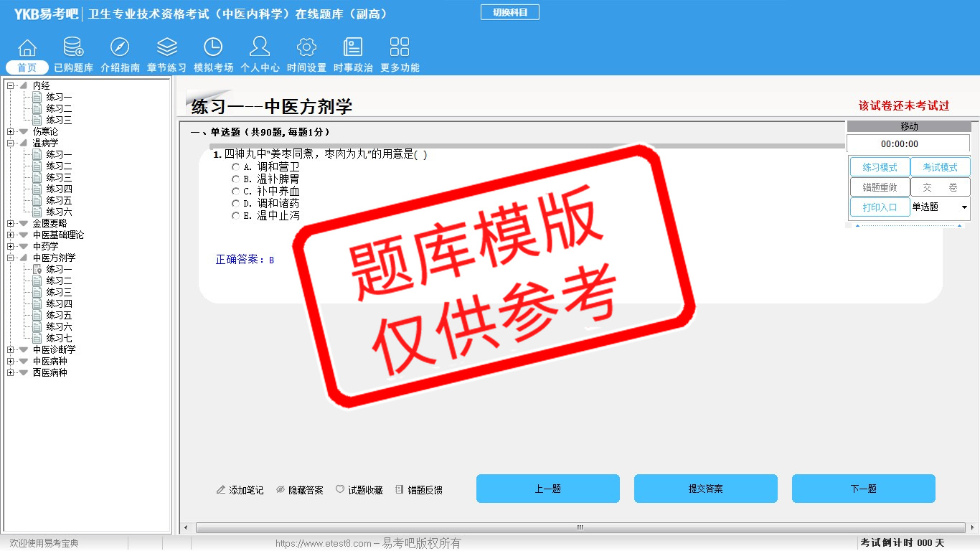Expand the 中医诊断学 tree node
980x551 pixels.
(x=11, y=349)
